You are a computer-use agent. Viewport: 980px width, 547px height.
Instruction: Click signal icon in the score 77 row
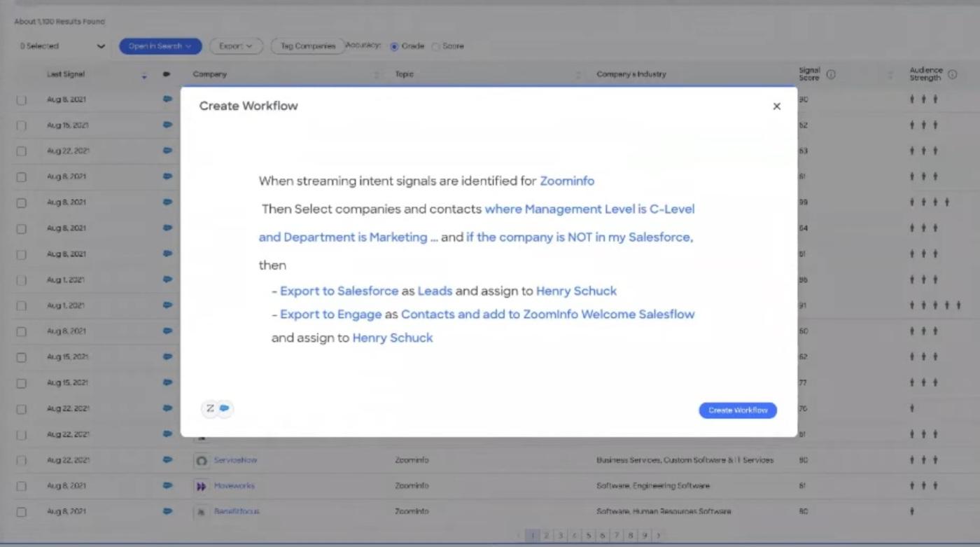coord(167,382)
